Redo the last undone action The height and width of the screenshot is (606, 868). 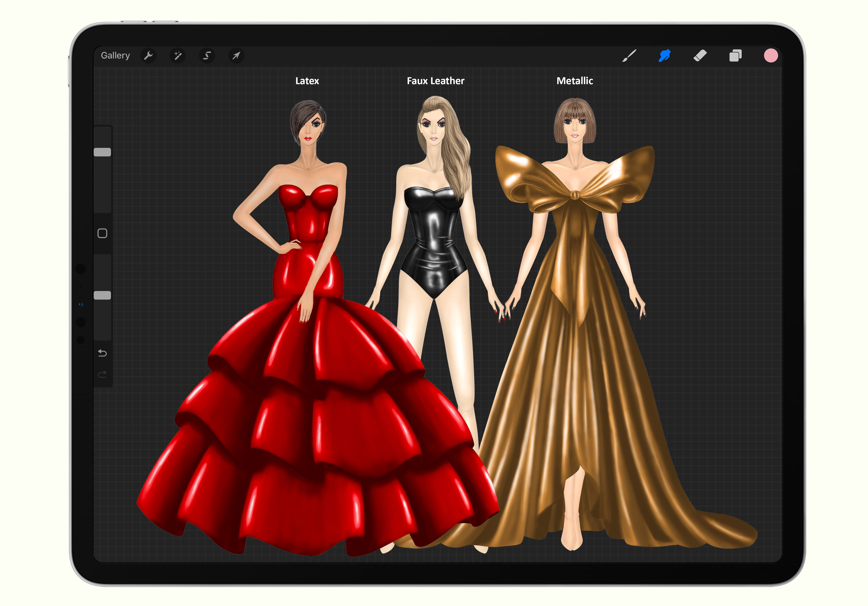(102, 374)
